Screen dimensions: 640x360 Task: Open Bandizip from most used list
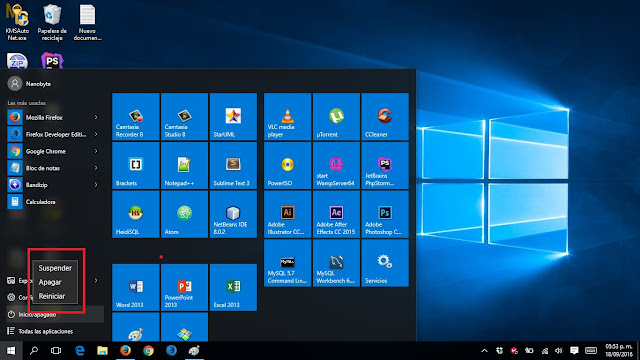coord(55,185)
